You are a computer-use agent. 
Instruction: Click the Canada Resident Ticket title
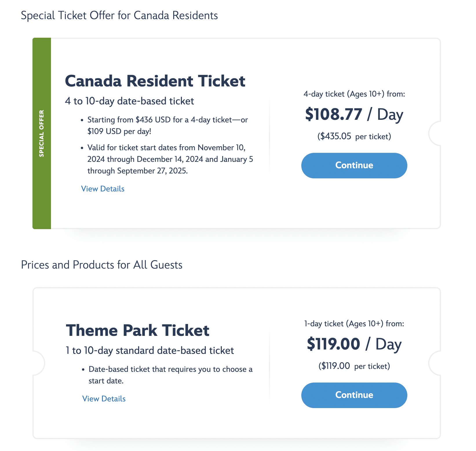155,81
